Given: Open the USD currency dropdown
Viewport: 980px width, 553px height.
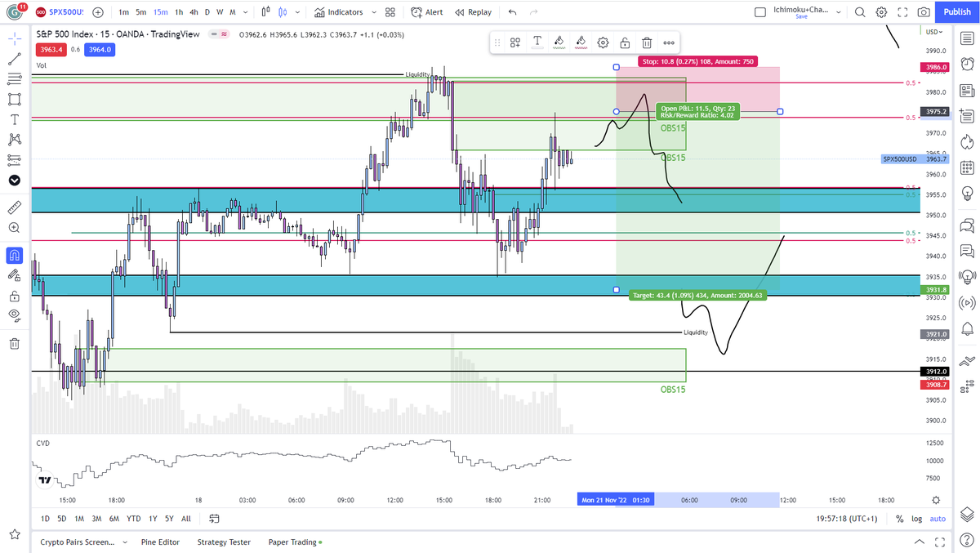Looking at the screenshot, I should pyautogui.click(x=934, y=32).
